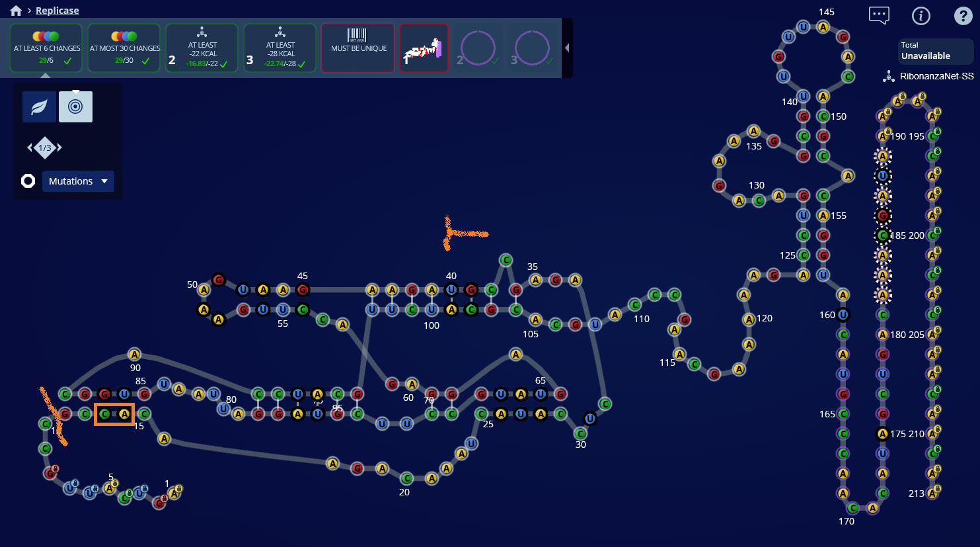Switch to target mode bullseye button
This screenshot has width=980, height=547.
tap(75, 106)
